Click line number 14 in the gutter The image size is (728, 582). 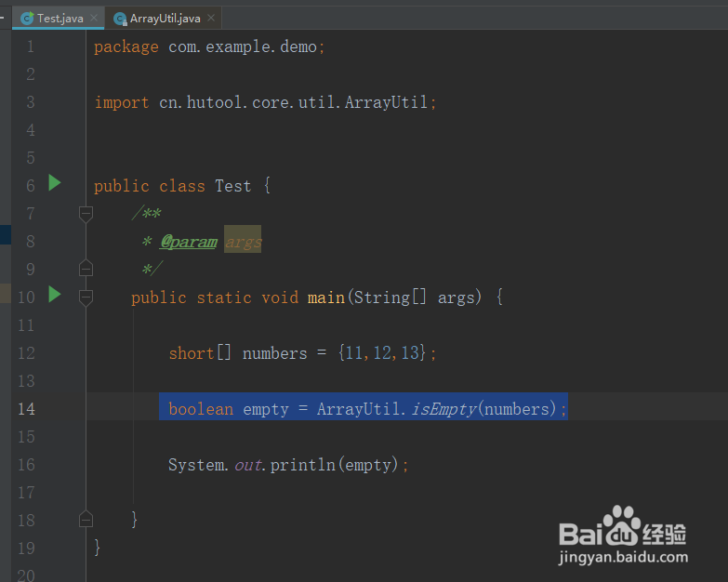click(x=26, y=409)
